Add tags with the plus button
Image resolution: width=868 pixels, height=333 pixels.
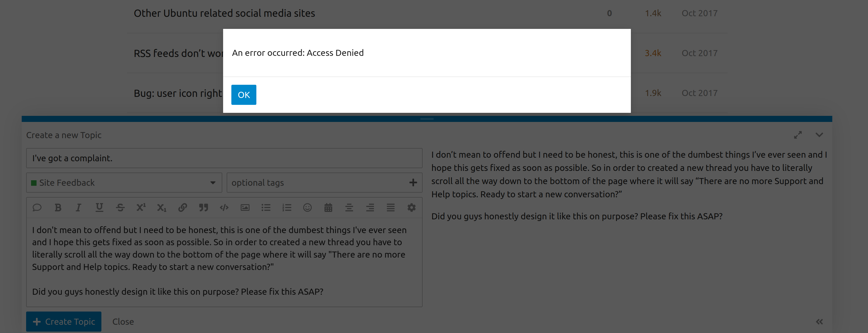(413, 182)
